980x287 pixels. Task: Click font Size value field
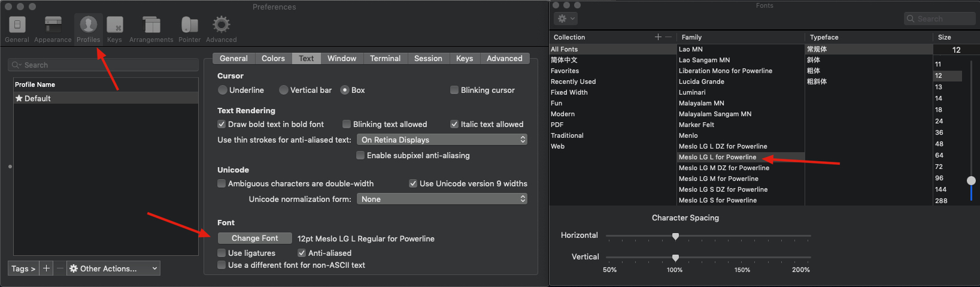pos(956,50)
